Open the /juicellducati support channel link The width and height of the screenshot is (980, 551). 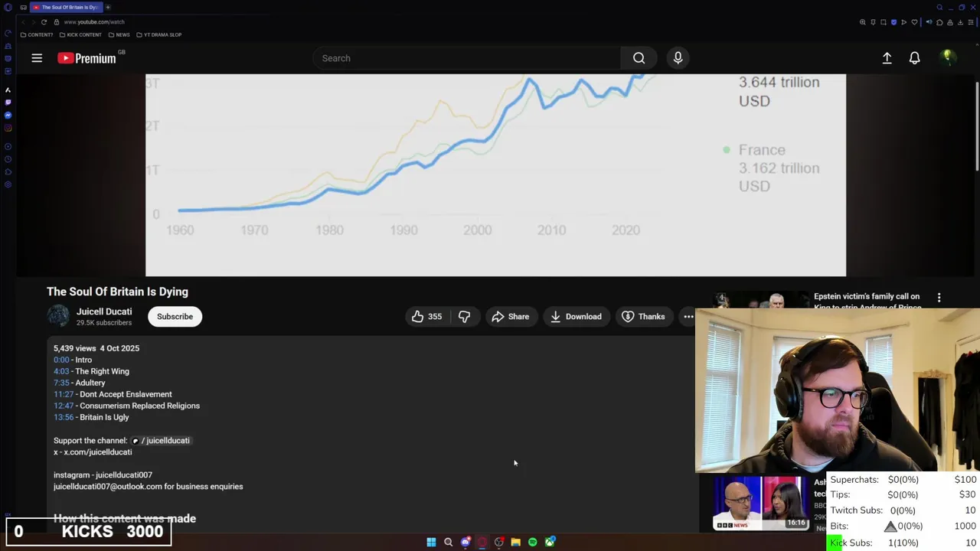click(160, 440)
